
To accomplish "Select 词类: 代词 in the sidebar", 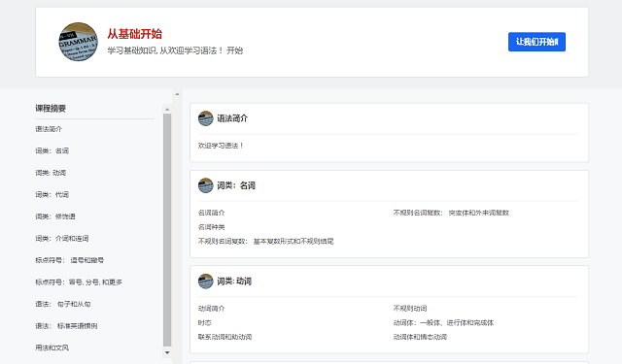I will [52, 194].
